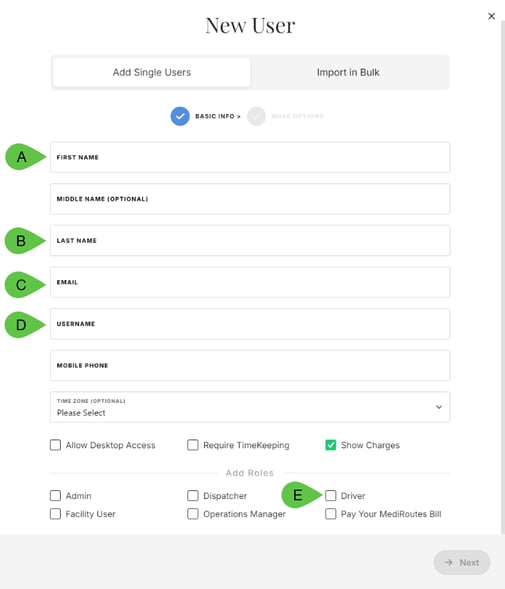Viewport: 505px width, 589px height.
Task: Click the blue Basic Info step checkmark
Action: point(180,116)
